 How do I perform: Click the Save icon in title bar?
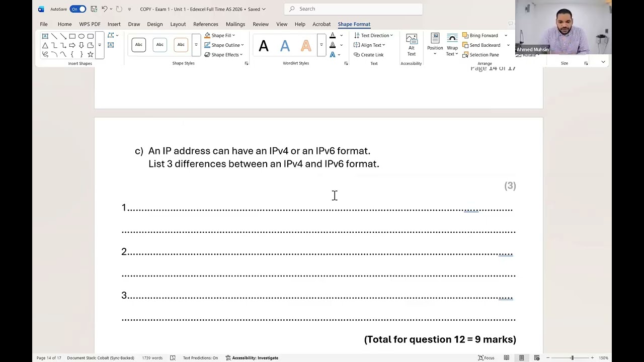click(x=94, y=9)
